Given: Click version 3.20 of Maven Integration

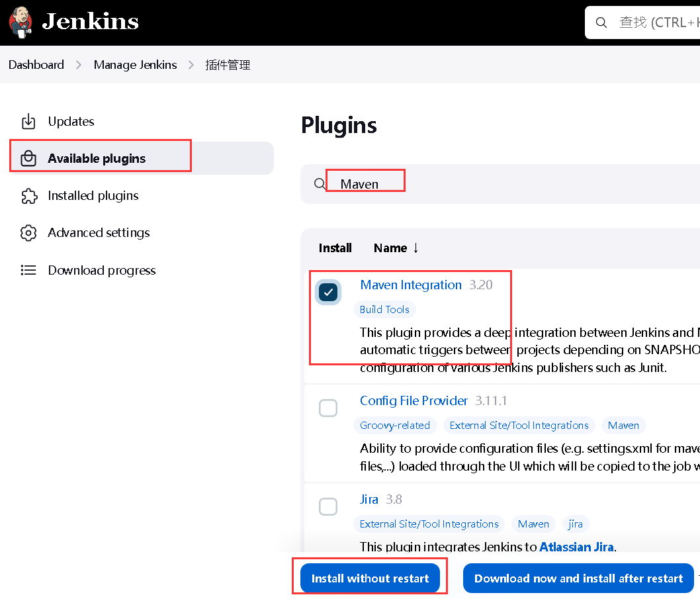Looking at the screenshot, I should pyautogui.click(x=481, y=285).
